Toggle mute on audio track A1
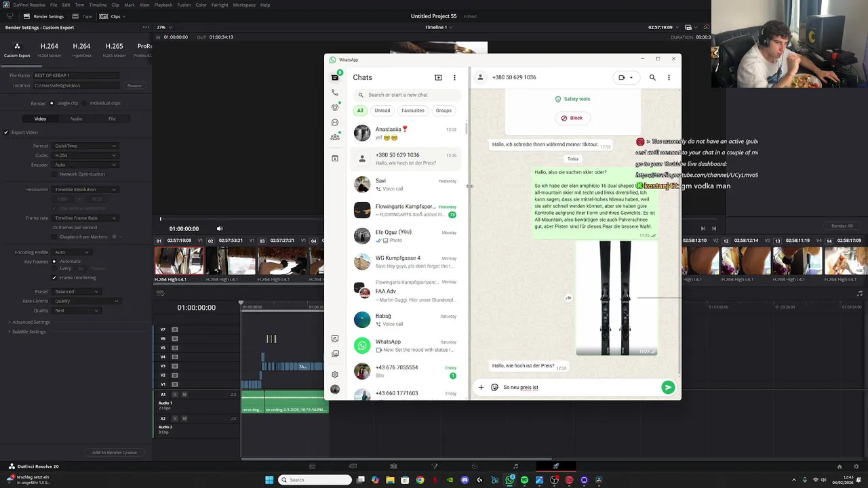Viewport: 868px width, 488px height. tap(184, 394)
